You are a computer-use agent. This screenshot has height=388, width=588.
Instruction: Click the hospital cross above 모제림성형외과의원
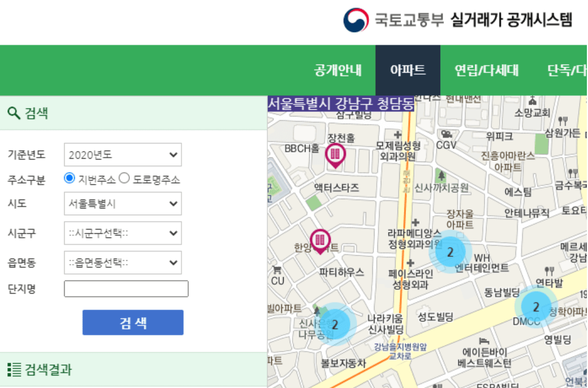(398, 135)
